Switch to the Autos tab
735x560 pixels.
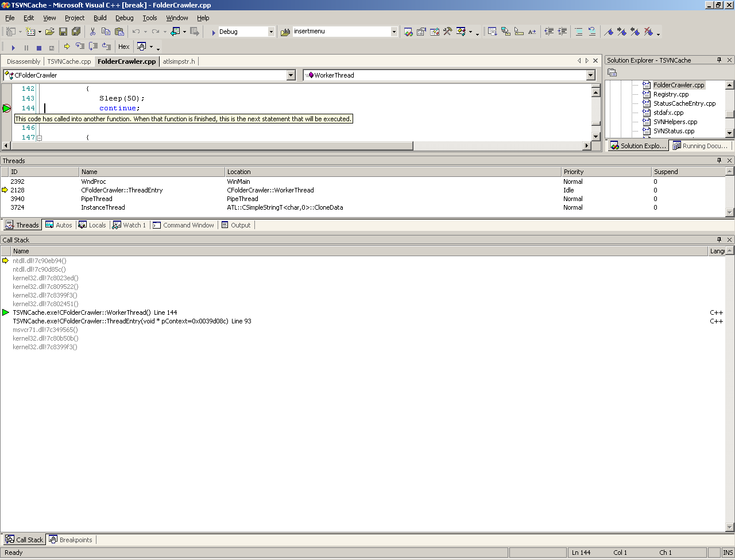point(59,225)
